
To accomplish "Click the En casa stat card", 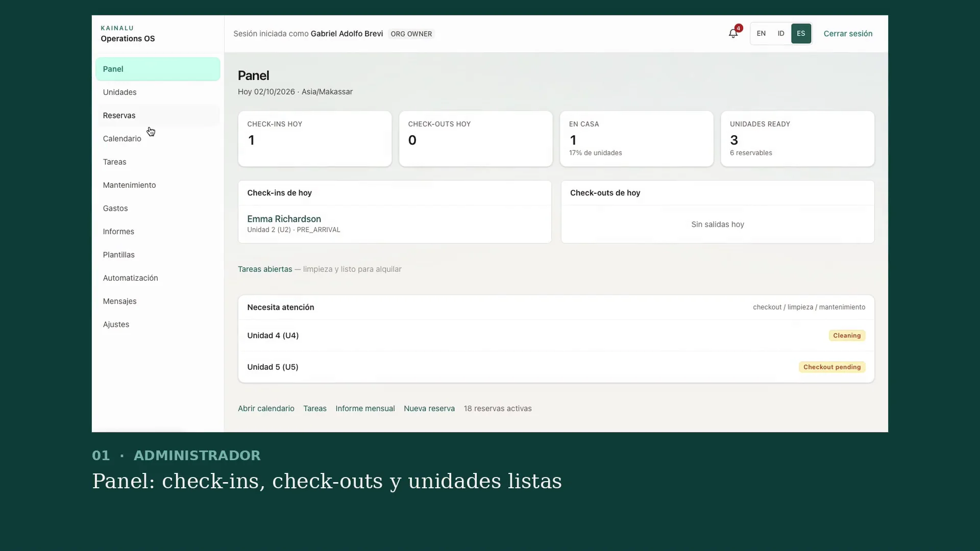I will (x=636, y=139).
